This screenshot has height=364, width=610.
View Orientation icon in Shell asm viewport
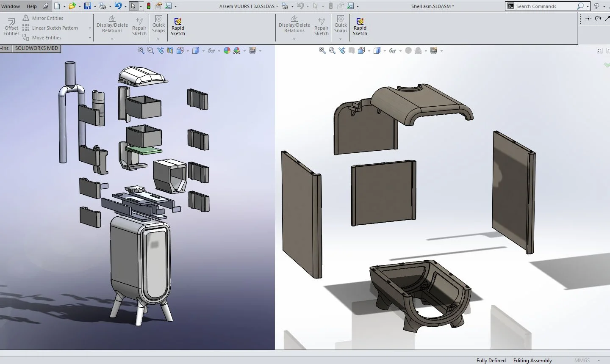tap(361, 50)
